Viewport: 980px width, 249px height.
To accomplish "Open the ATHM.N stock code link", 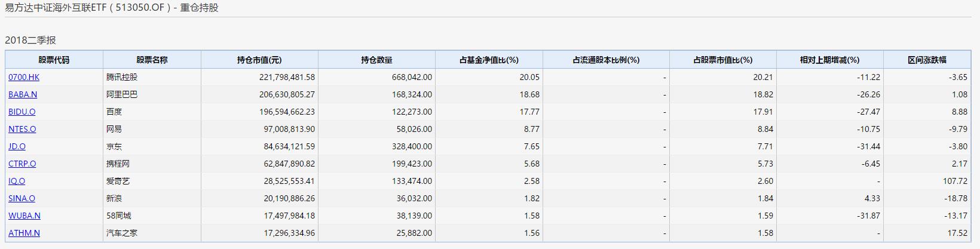I will 24,233.
